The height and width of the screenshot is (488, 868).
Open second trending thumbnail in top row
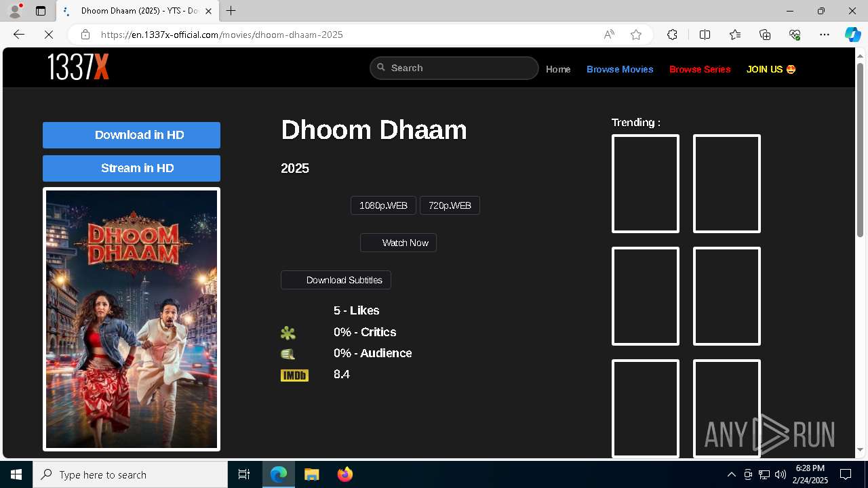(727, 184)
